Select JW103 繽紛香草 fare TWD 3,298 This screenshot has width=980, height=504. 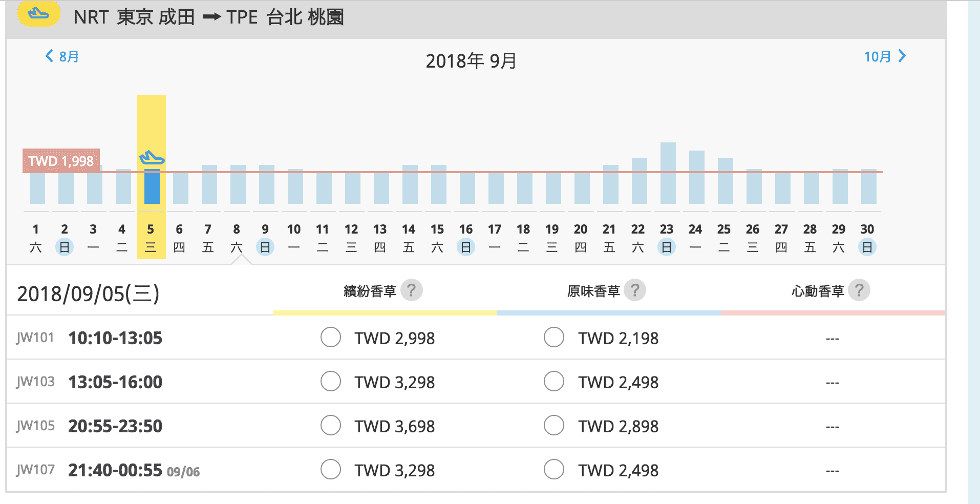tap(331, 382)
